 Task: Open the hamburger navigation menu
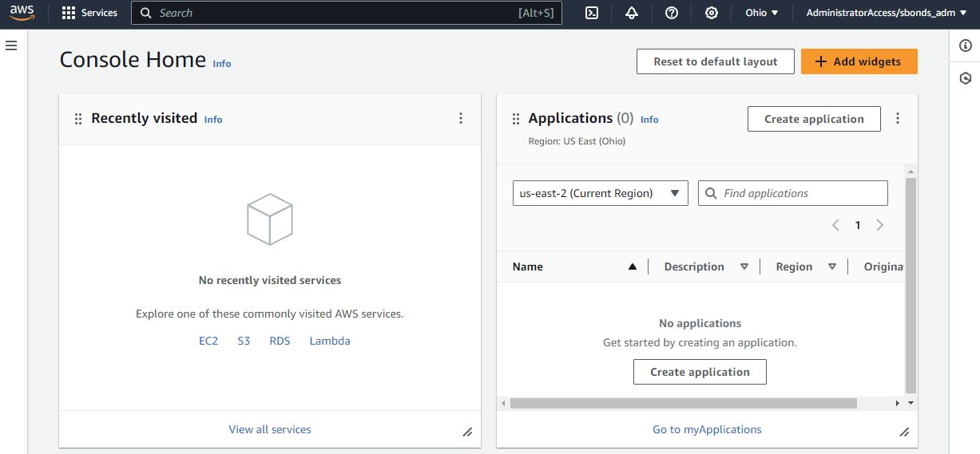click(x=11, y=45)
